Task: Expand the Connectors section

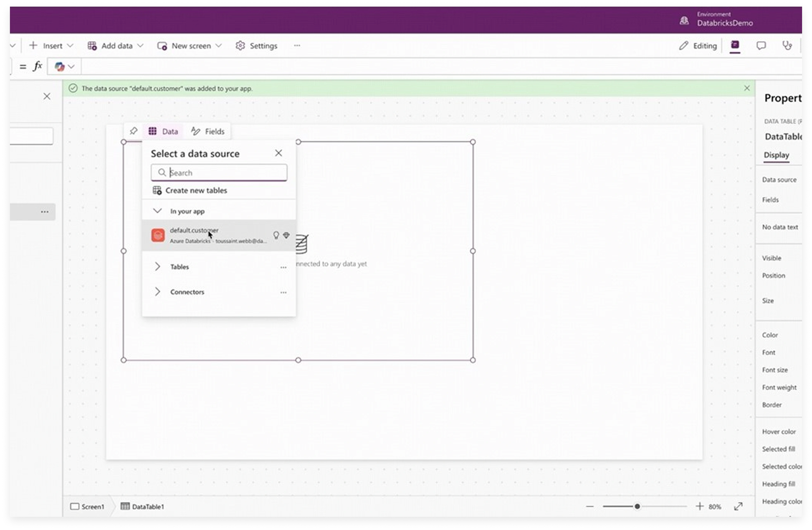Action: [158, 292]
